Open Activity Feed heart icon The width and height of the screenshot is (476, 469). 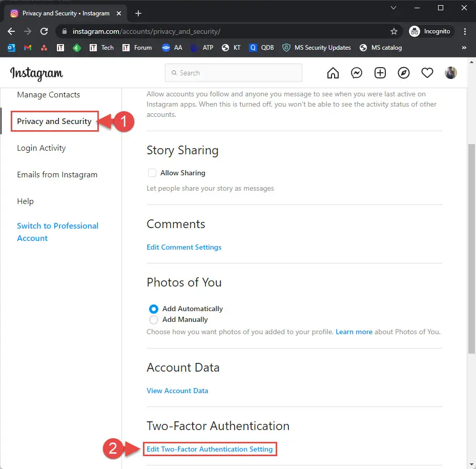(x=427, y=73)
